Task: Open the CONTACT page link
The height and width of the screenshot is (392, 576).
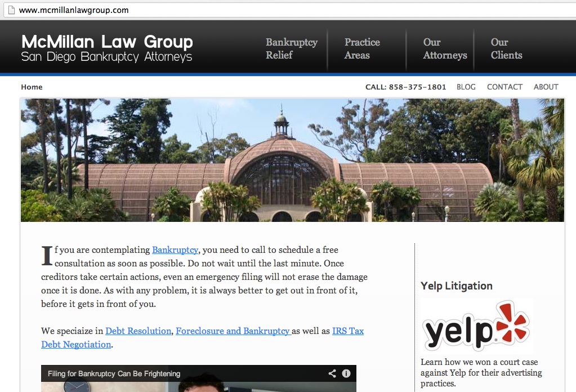Action: [504, 87]
